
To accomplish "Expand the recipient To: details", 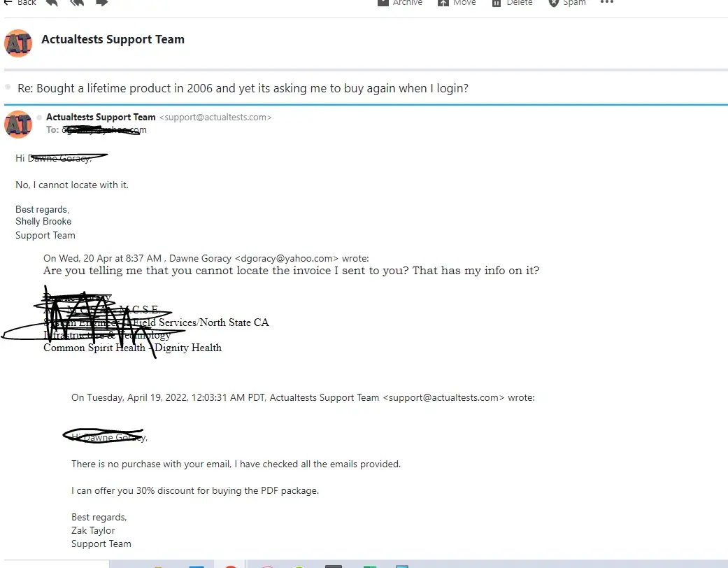I will pos(97,130).
